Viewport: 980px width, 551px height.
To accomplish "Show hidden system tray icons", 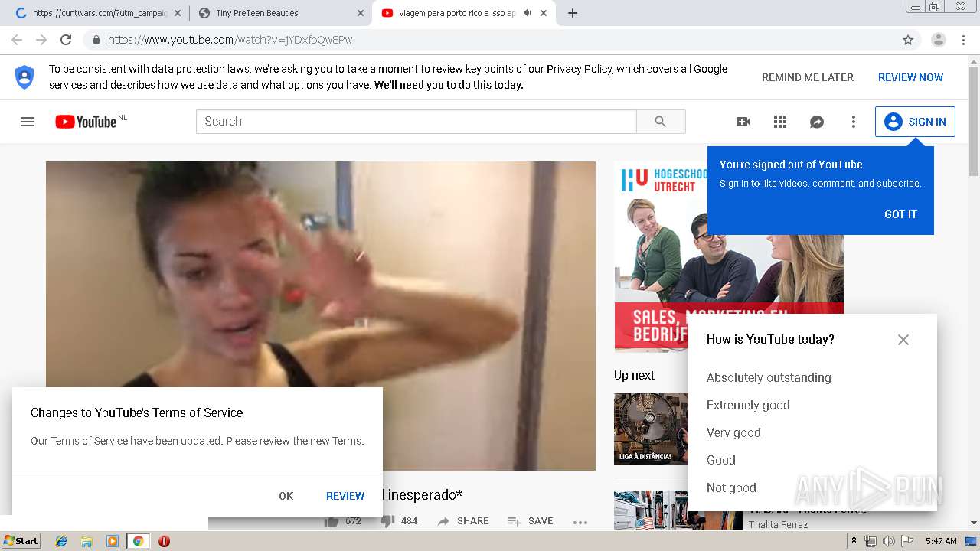I will click(854, 541).
